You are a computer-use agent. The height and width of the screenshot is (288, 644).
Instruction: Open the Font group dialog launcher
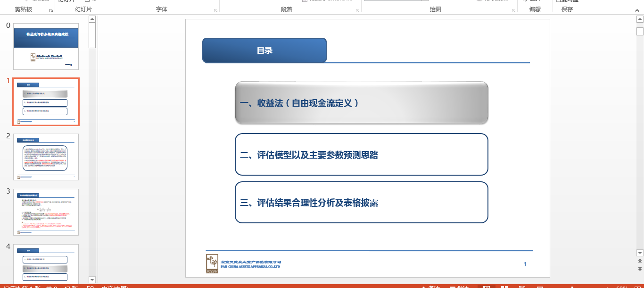(215, 10)
